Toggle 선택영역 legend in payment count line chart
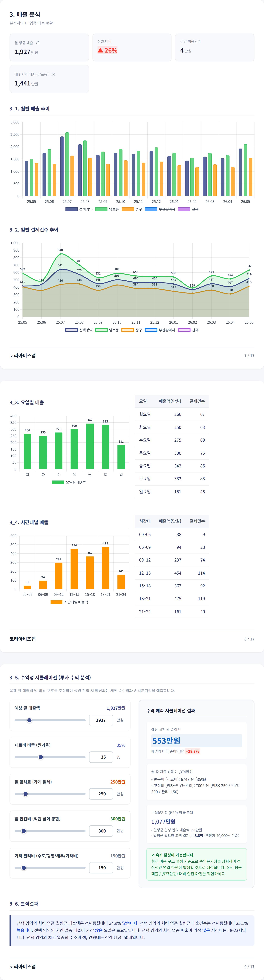Image resolution: width=264 pixels, height=980 pixels. coord(79,330)
